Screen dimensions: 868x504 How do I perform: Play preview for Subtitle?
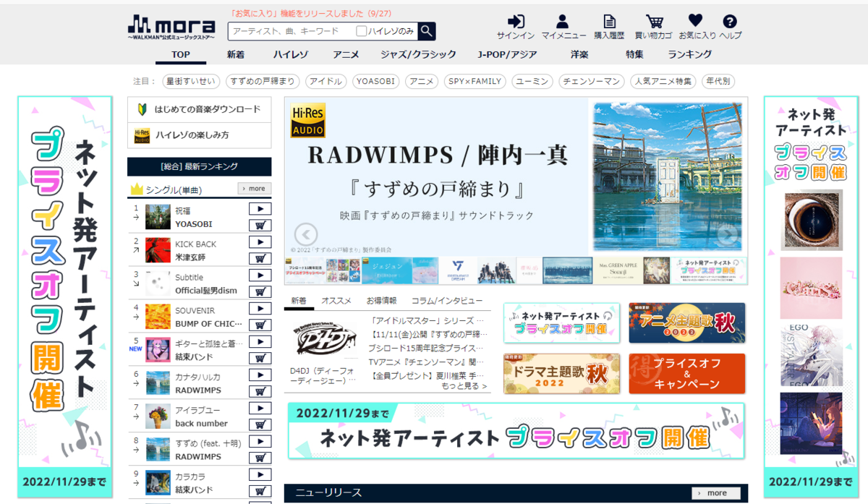point(260,276)
